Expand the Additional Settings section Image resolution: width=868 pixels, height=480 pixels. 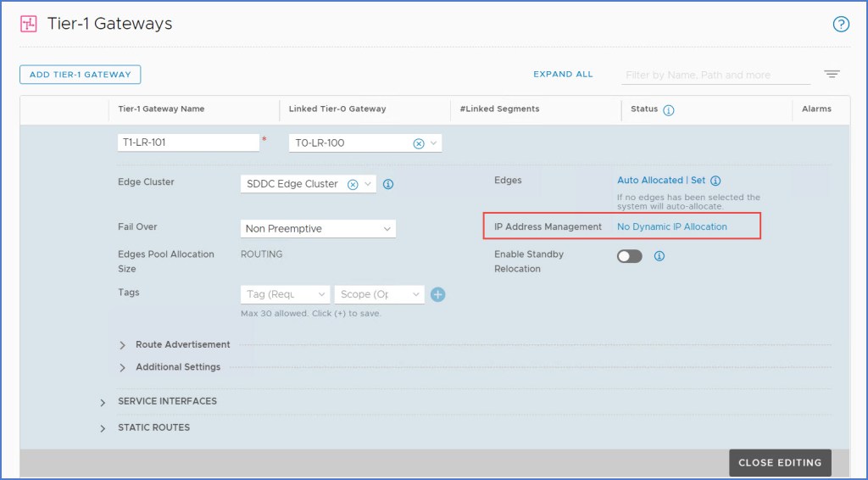(122, 367)
